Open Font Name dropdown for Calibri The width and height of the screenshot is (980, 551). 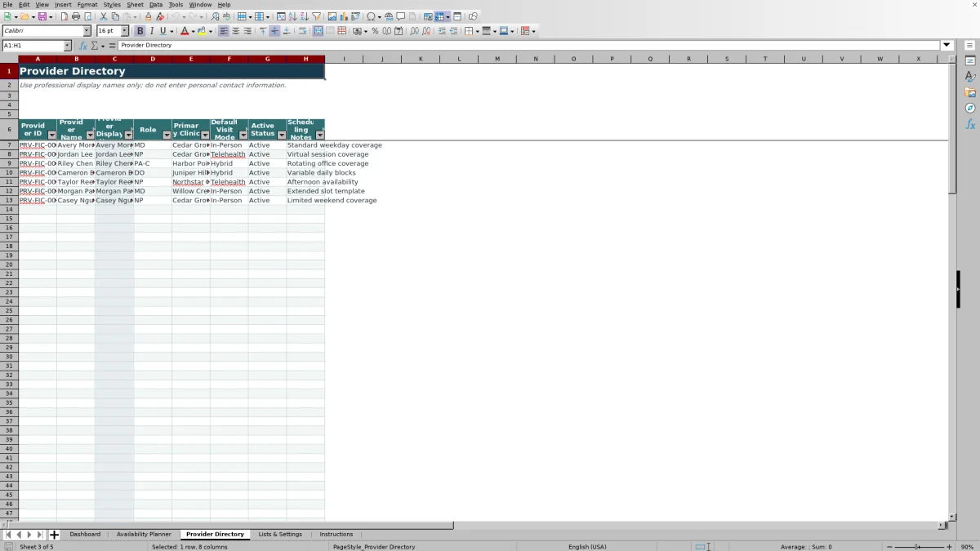[x=87, y=31]
